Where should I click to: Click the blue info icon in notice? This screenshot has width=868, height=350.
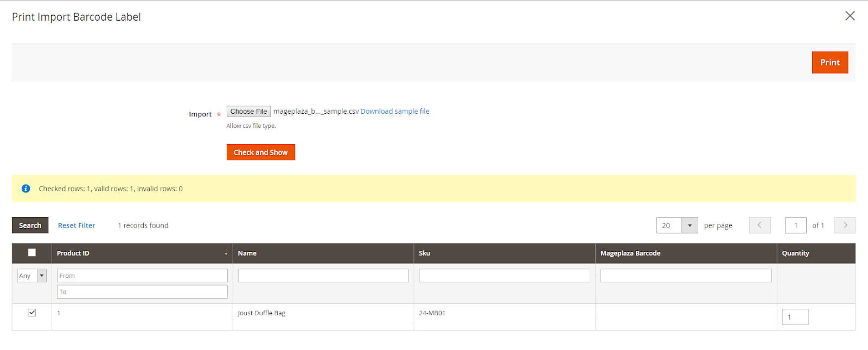coord(25,189)
